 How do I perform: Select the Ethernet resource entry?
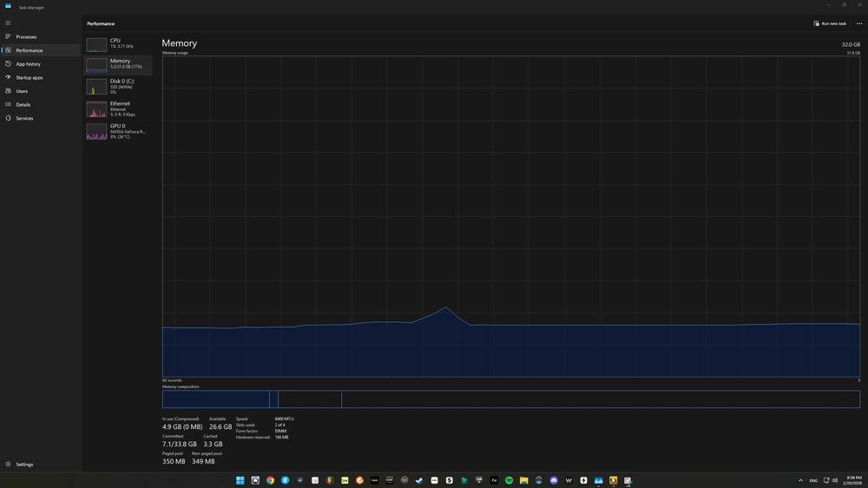point(118,109)
